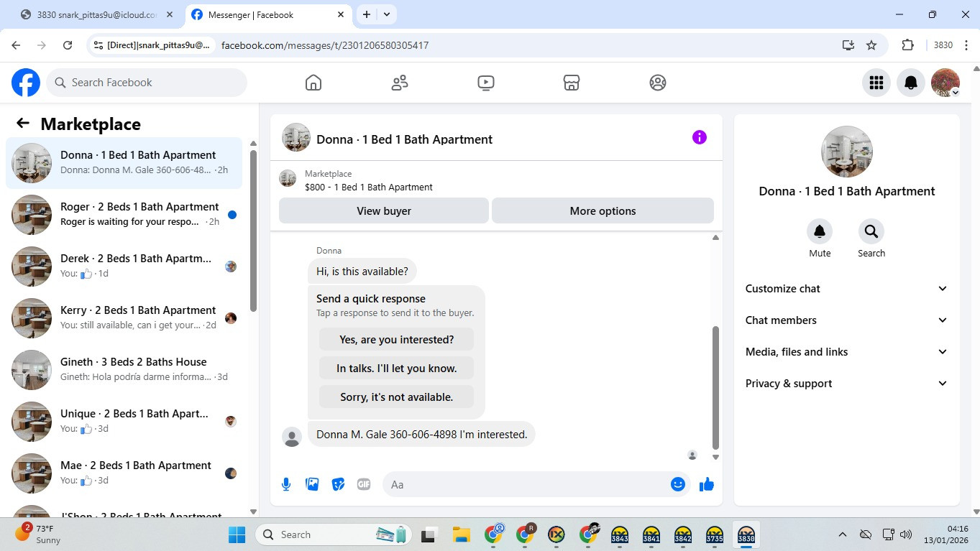
Task: Open the account profile picture menu
Action: pos(945,83)
